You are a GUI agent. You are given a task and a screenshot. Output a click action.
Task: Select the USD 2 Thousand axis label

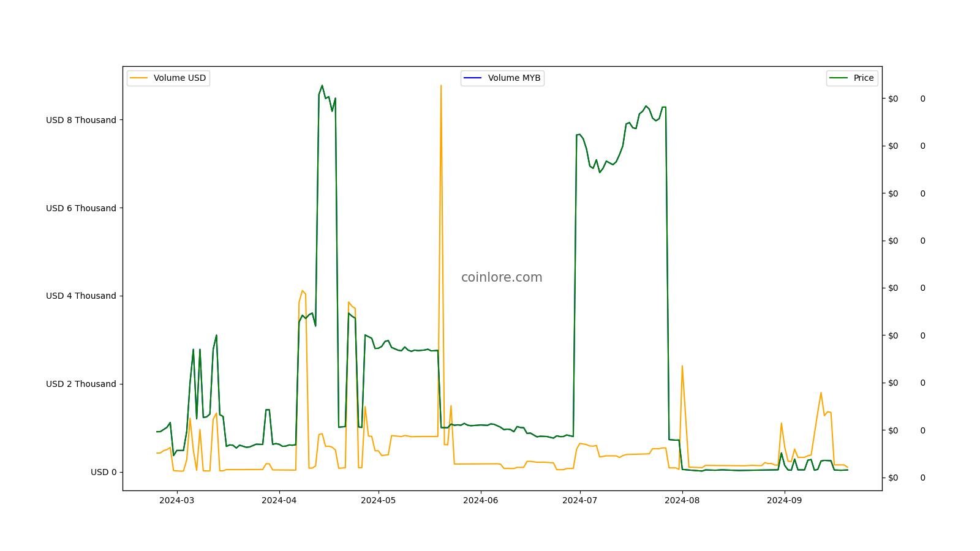click(x=81, y=384)
